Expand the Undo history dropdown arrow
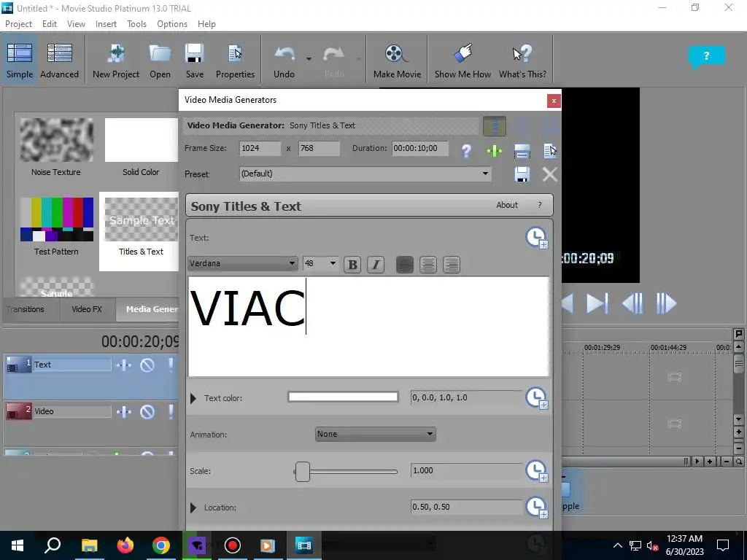 pos(309,58)
